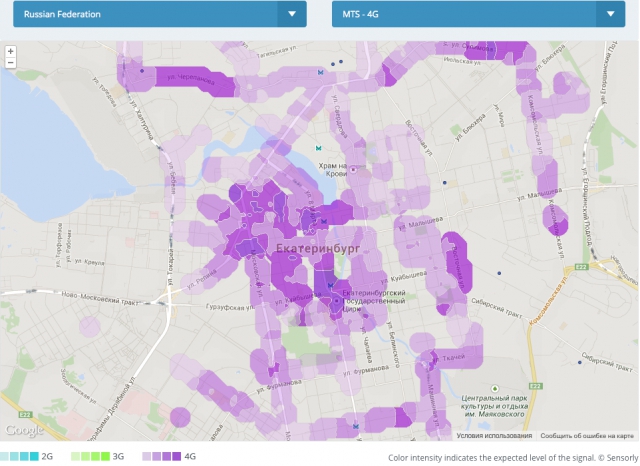Click the ул. Чапаева street label
640x466 pixels.
coord(367,345)
